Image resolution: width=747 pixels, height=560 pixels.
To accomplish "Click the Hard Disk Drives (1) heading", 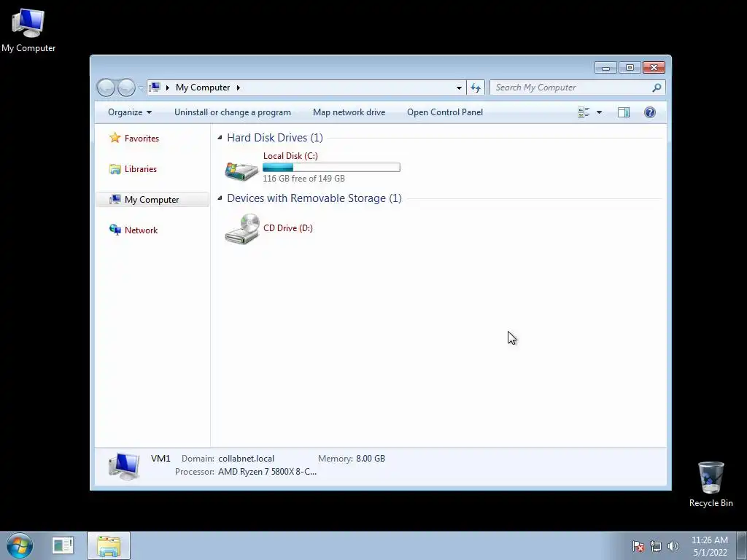I will [275, 138].
